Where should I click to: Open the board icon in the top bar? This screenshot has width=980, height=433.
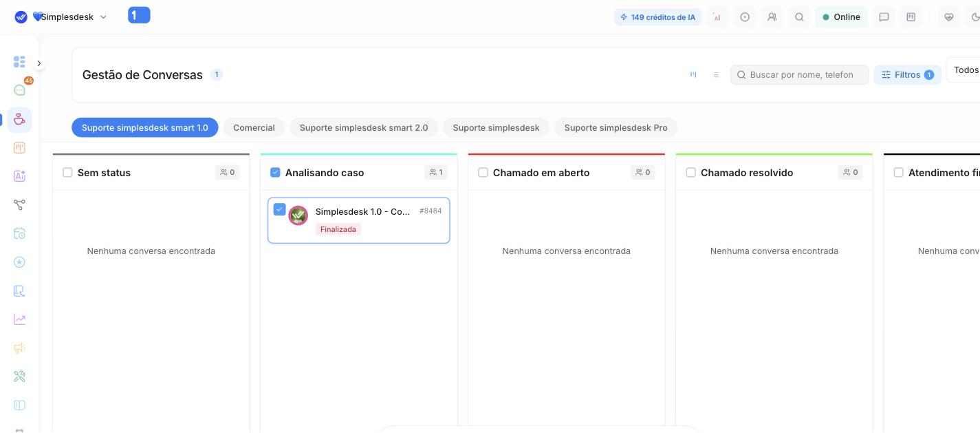click(x=911, y=17)
